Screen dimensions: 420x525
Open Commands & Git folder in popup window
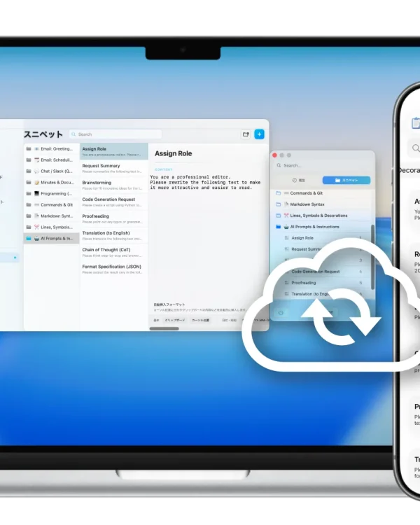pyautogui.click(x=322, y=193)
